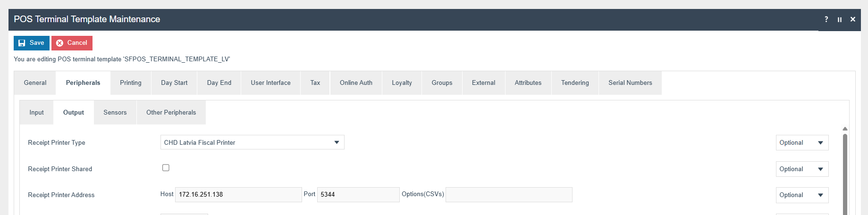Cancel editing the template

[x=72, y=43]
